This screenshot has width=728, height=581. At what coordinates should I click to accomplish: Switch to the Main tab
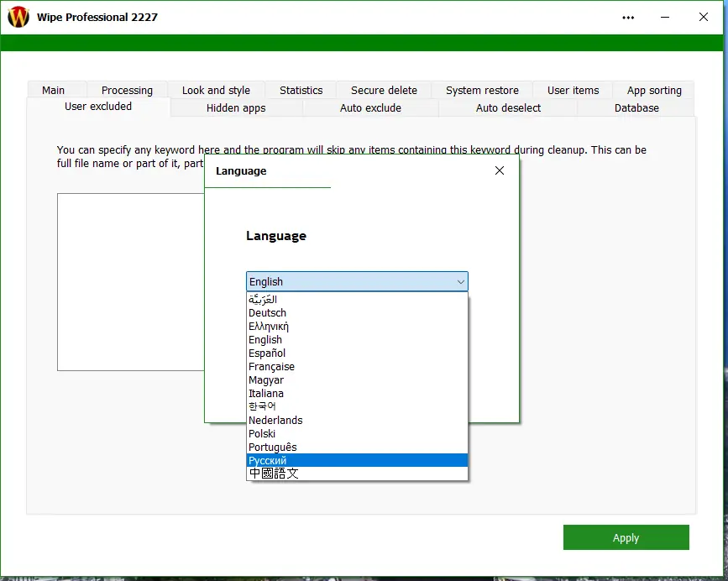point(56,90)
